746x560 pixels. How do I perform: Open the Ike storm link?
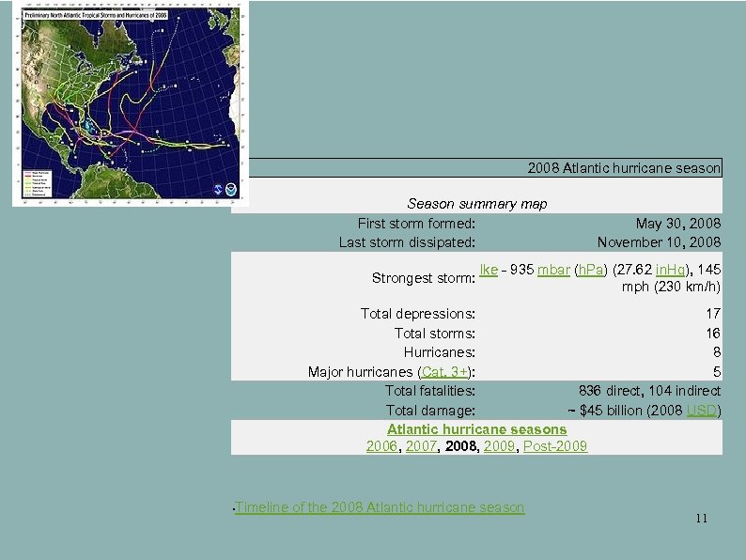(489, 270)
